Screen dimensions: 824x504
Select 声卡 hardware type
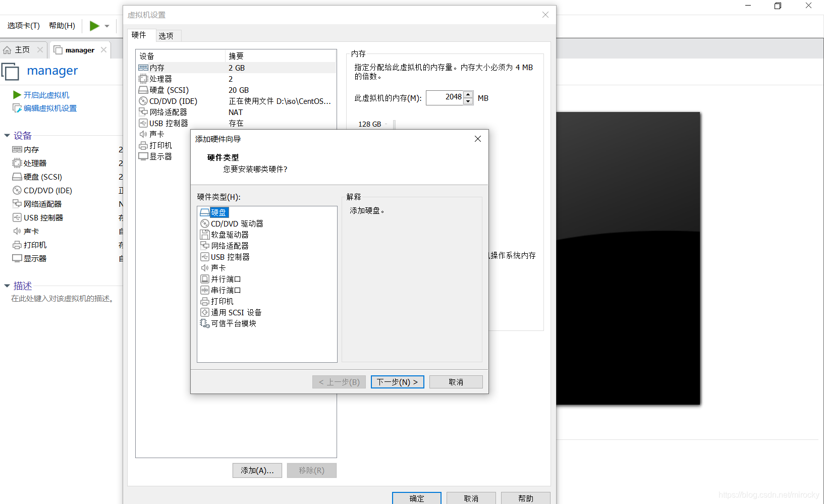(x=218, y=267)
